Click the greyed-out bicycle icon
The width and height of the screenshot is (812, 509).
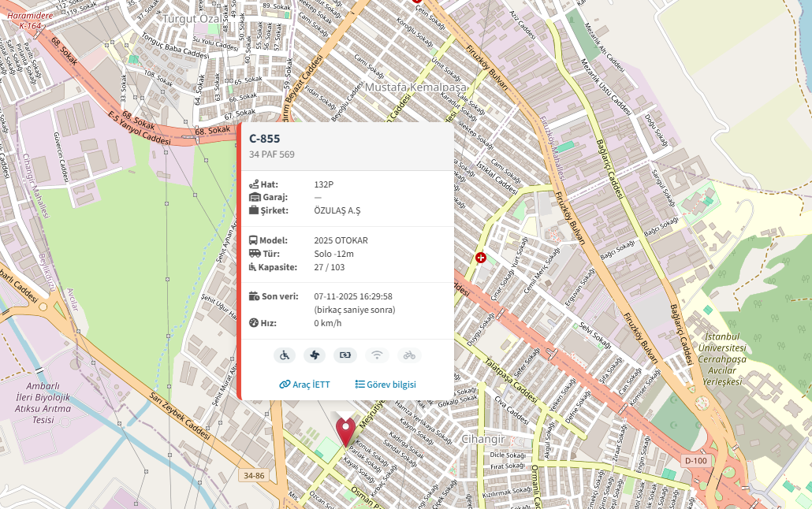coord(409,355)
